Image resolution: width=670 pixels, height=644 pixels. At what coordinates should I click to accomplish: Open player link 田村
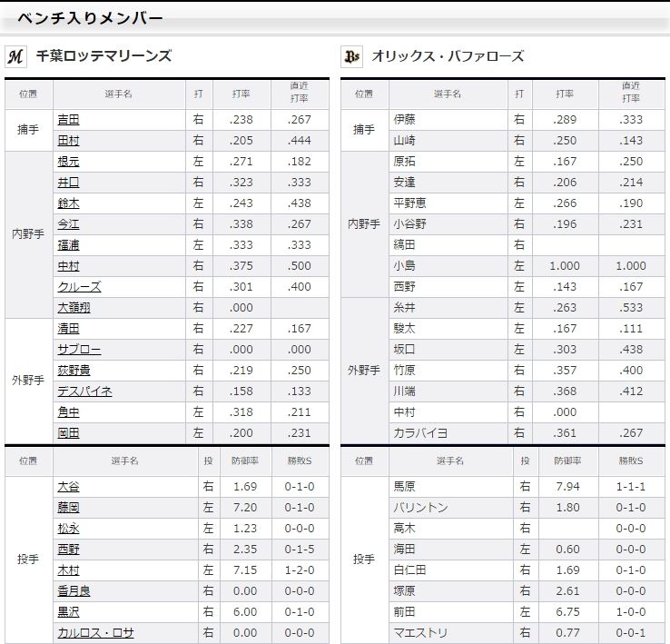tap(68, 141)
